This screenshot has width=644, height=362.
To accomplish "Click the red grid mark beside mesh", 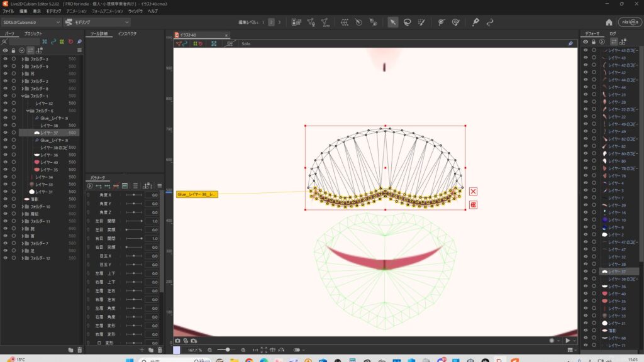I will tap(473, 204).
